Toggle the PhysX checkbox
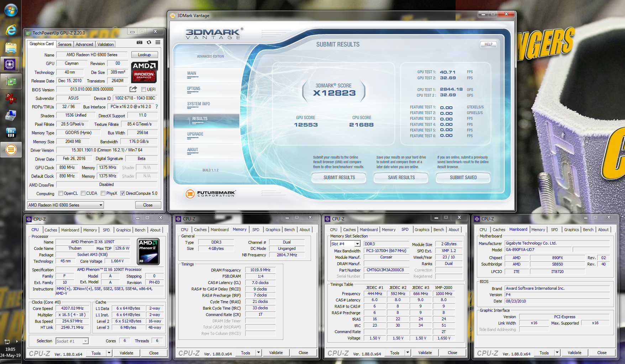 pyautogui.click(x=103, y=193)
